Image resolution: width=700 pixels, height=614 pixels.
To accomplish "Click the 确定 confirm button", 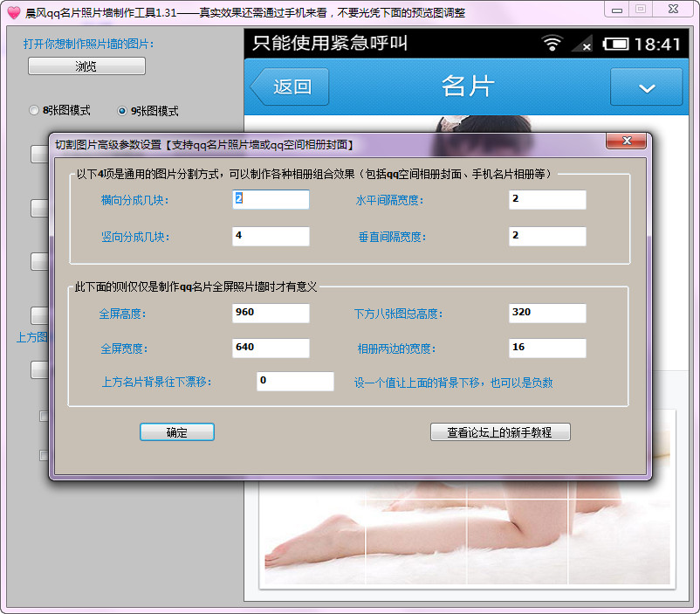I will click(177, 432).
